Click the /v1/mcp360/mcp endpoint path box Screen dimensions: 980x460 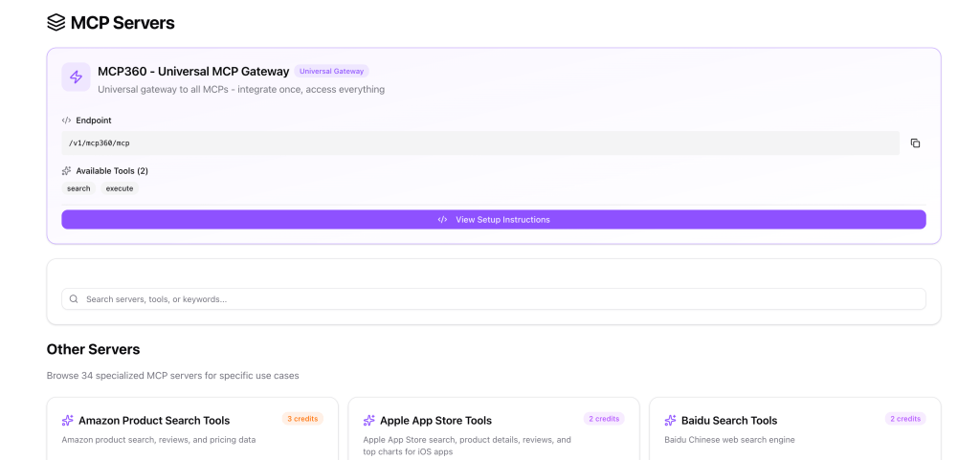(479, 143)
